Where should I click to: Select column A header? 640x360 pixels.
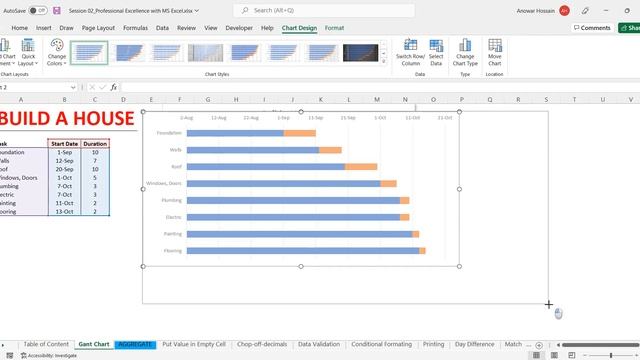click(20, 100)
